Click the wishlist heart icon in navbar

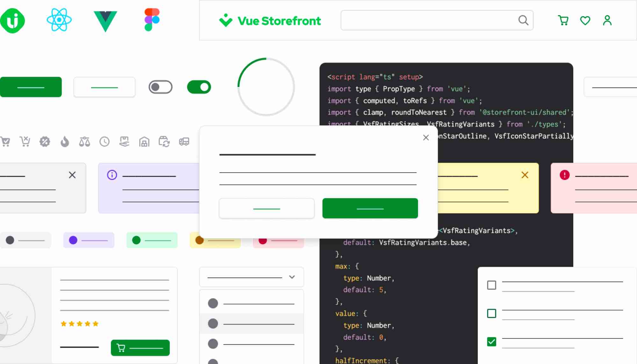coord(585,21)
